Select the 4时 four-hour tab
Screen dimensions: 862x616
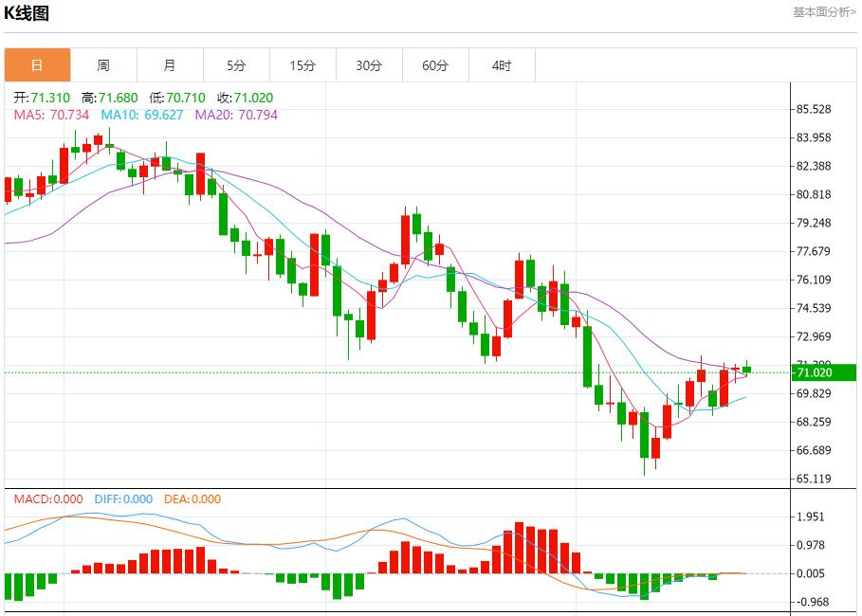click(x=502, y=65)
